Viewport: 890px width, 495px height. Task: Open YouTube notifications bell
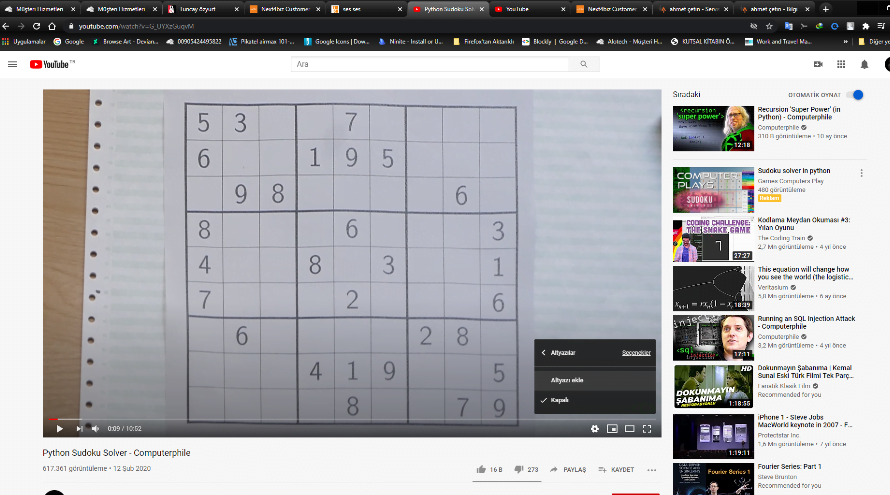864,64
